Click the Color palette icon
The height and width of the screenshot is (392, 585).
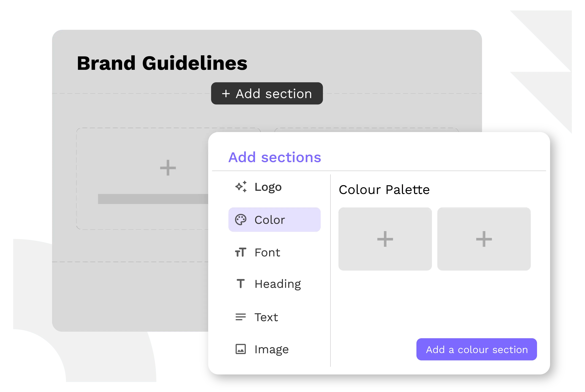coord(241,220)
